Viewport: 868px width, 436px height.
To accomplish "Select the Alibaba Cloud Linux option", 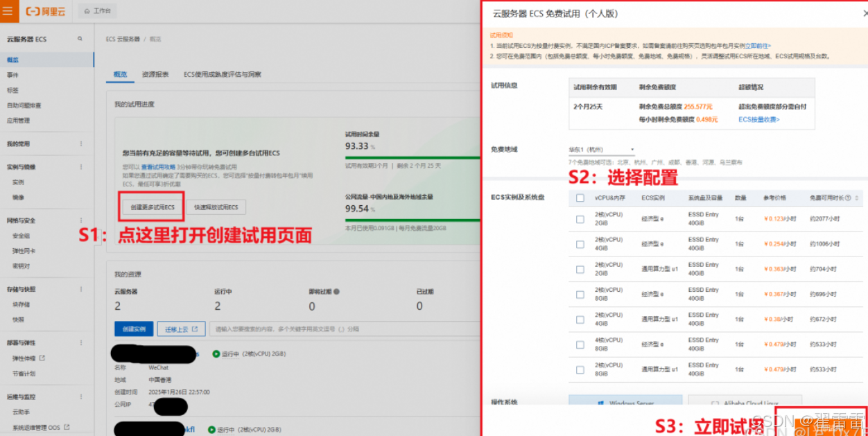I will tap(745, 402).
